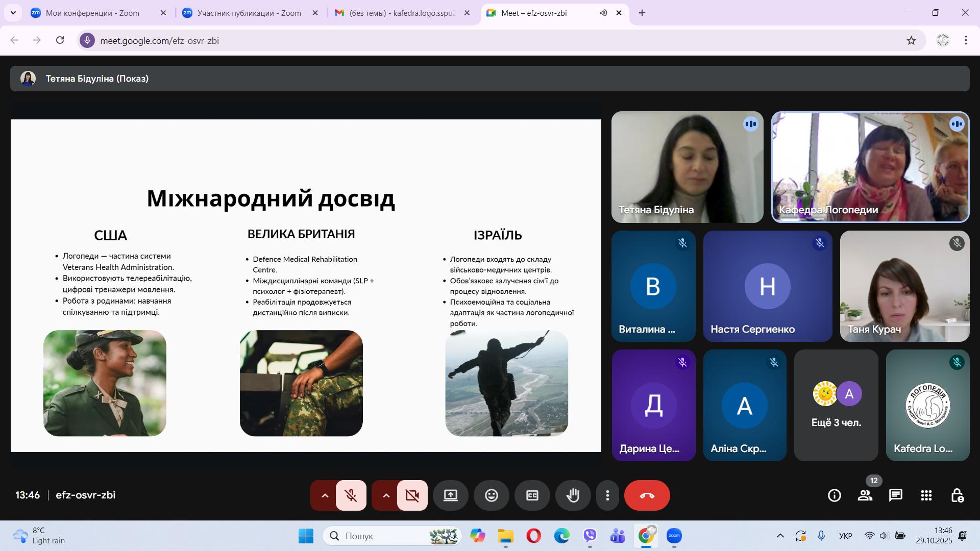Turn on the camera toggle

412,495
